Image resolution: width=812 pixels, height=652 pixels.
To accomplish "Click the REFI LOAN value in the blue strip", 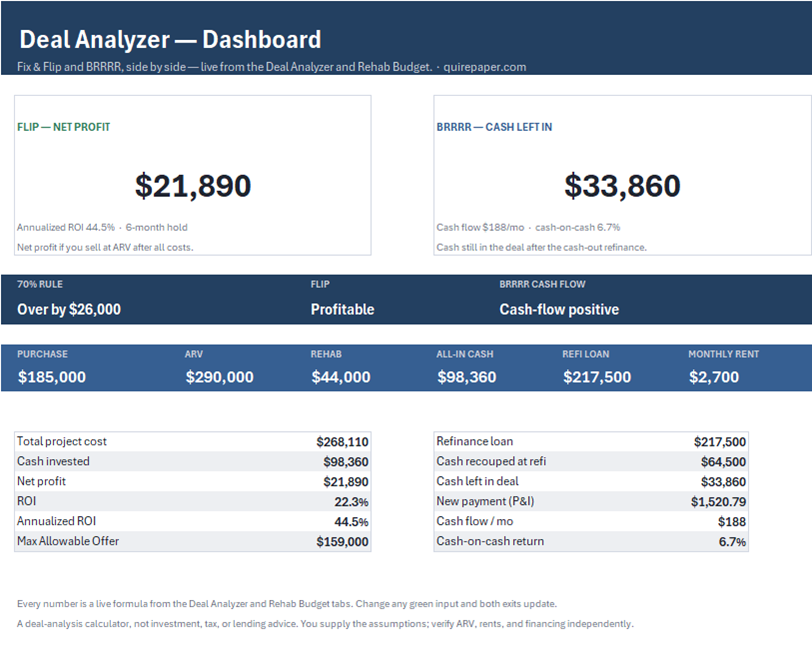I will pyautogui.click(x=597, y=376).
